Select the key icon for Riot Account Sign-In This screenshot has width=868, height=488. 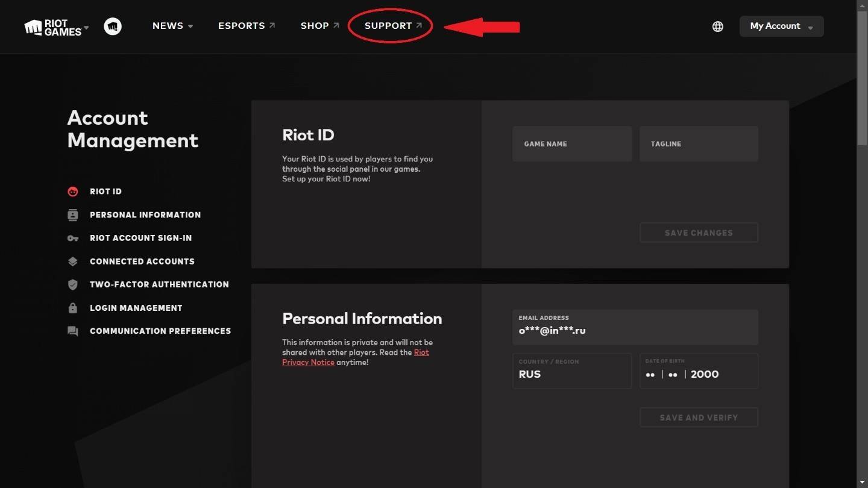pos(73,237)
